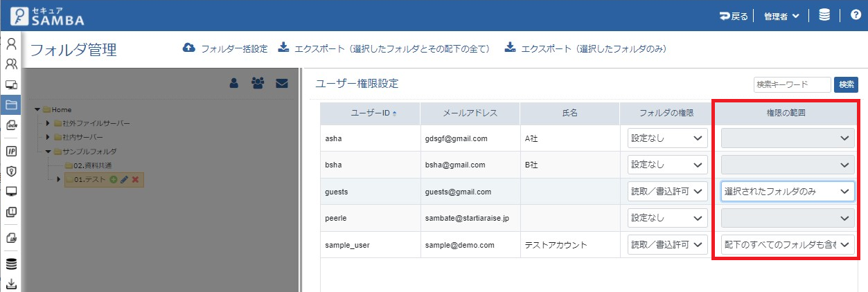
Task: Click the 戻る back button
Action: [x=734, y=15]
